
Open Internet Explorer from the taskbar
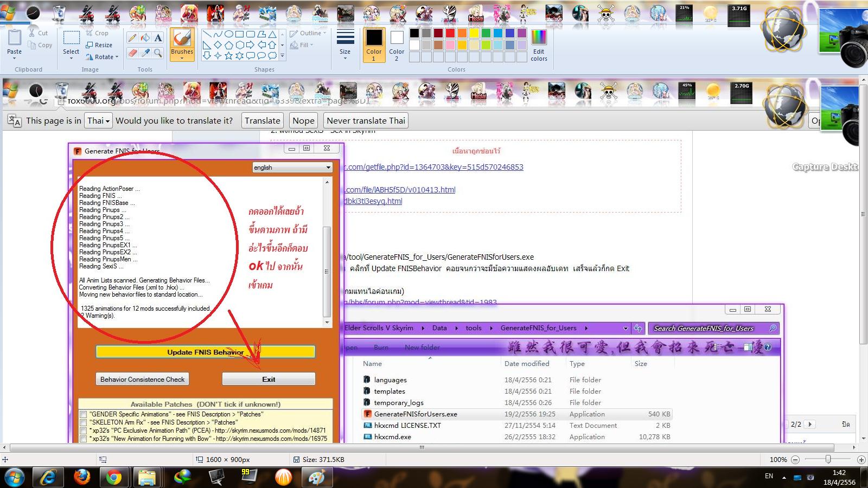(x=48, y=477)
